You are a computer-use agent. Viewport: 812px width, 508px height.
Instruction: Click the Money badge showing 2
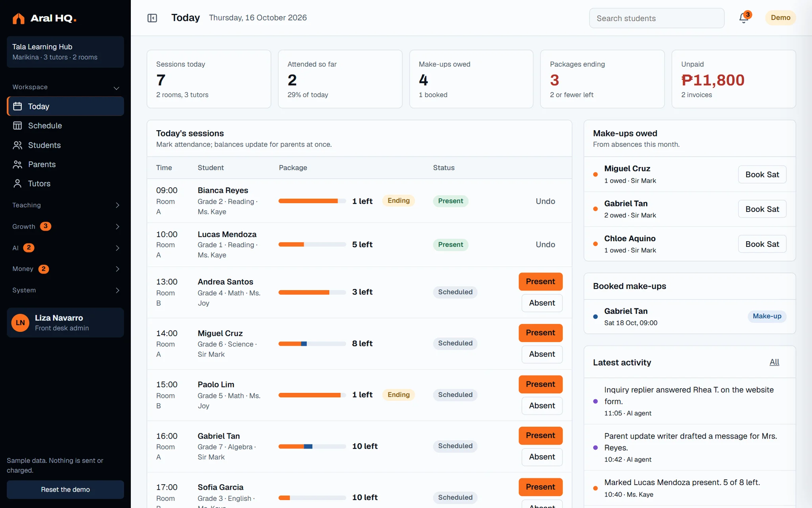44,269
